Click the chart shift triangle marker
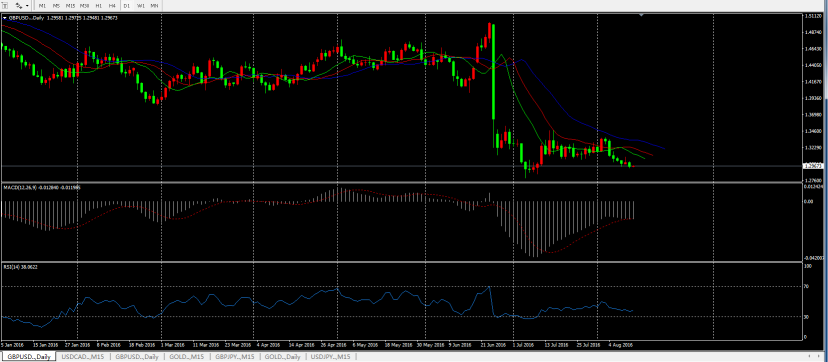The height and width of the screenshot is (362, 828). tap(641, 15)
